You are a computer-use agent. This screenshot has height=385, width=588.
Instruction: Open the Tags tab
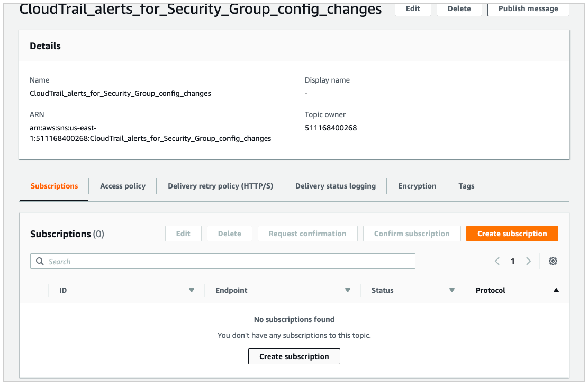[466, 186]
